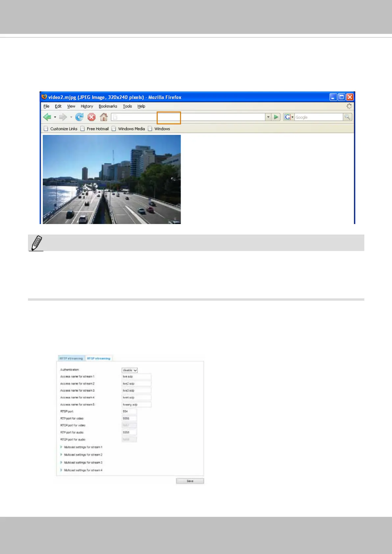Open the Google search engine selector
This screenshot has width=392, height=554.
pyautogui.click(x=289, y=117)
